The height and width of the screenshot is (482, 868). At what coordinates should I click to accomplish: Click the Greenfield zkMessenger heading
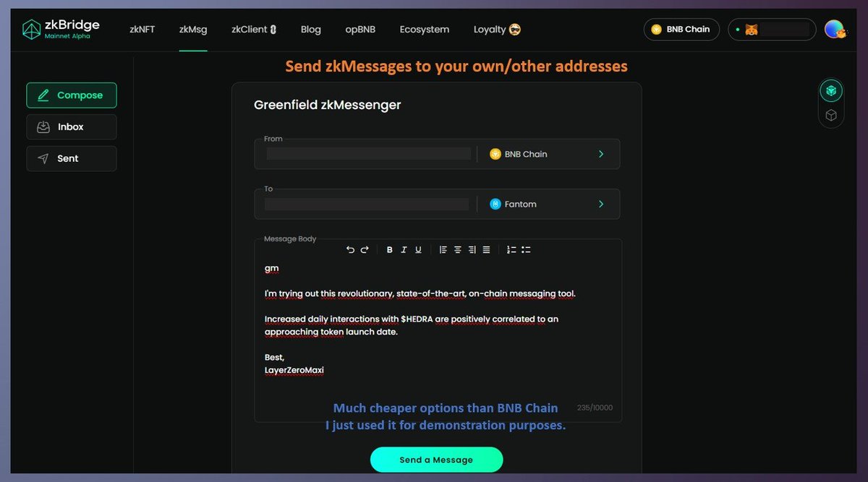click(x=328, y=105)
